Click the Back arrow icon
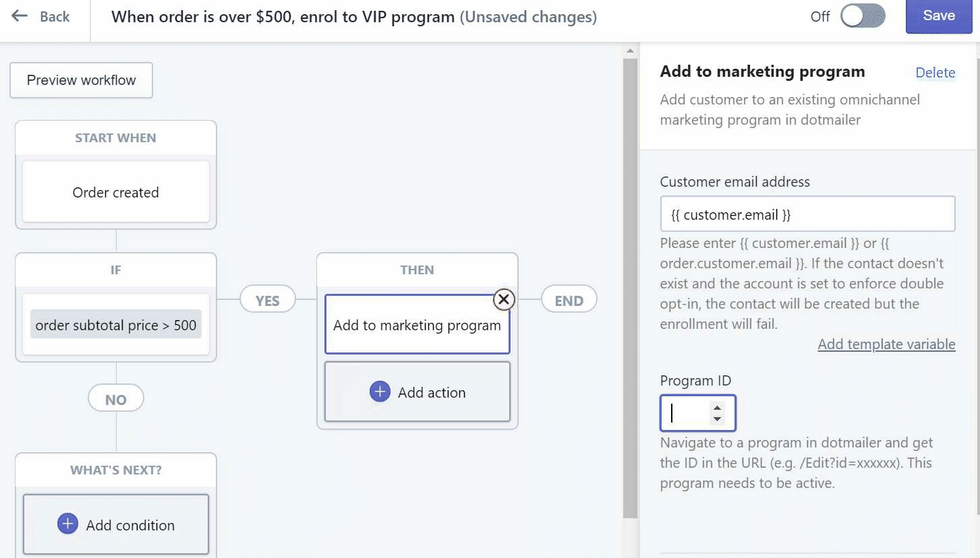Image resolution: width=980 pixels, height=558 pixels. pyautogui.click(x=20, y=16)
